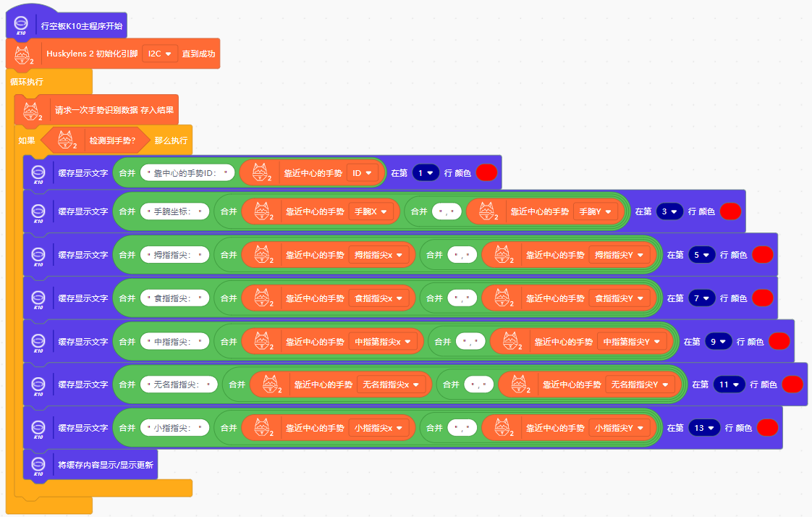This screenshot has width=812, height=517.
Task: Click the Huskylens icon on the initialize pin block
Action: pos(23,54)
